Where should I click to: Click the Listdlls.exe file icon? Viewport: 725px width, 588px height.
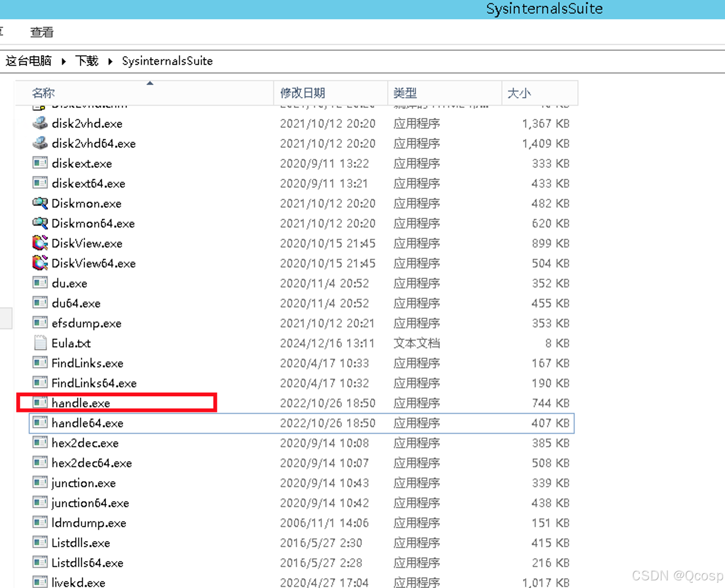[x=40, y=543]
